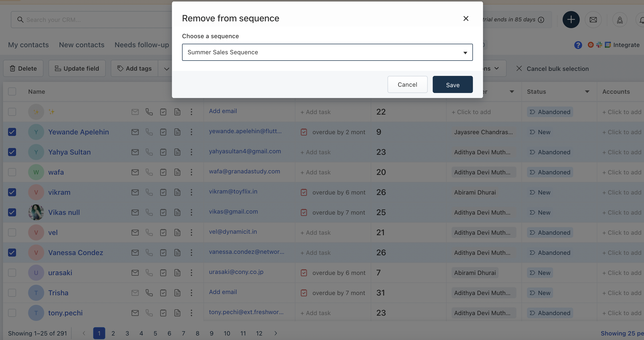The height and width of the screenshot is (340, 644).
Task: Toggle the select all header checkbox
Action: point(12,91)
